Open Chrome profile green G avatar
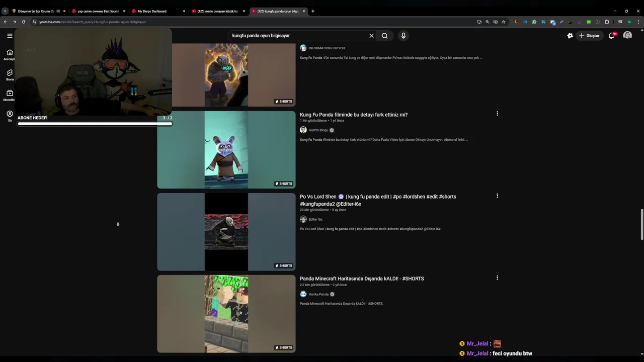The width and height of the screenshot is (644, 362). coord(629,22)
